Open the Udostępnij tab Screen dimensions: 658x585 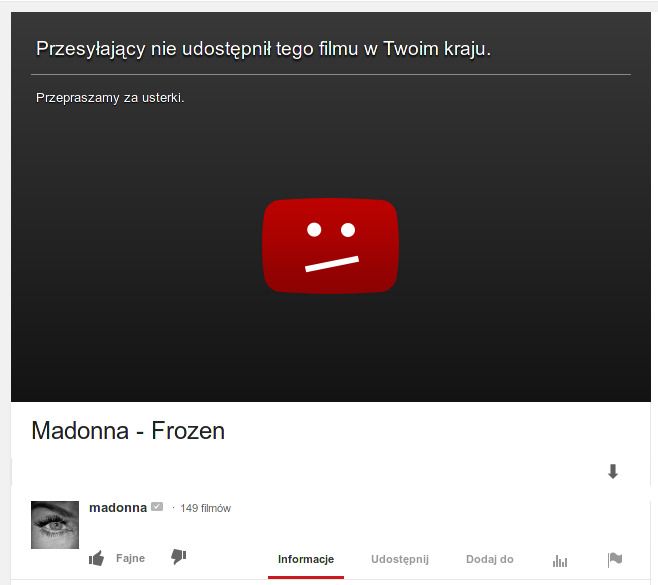tap(400, 559)
